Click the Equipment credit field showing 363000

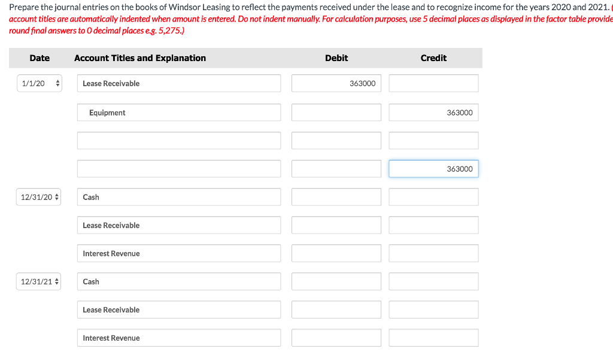(x=433, y=112)
